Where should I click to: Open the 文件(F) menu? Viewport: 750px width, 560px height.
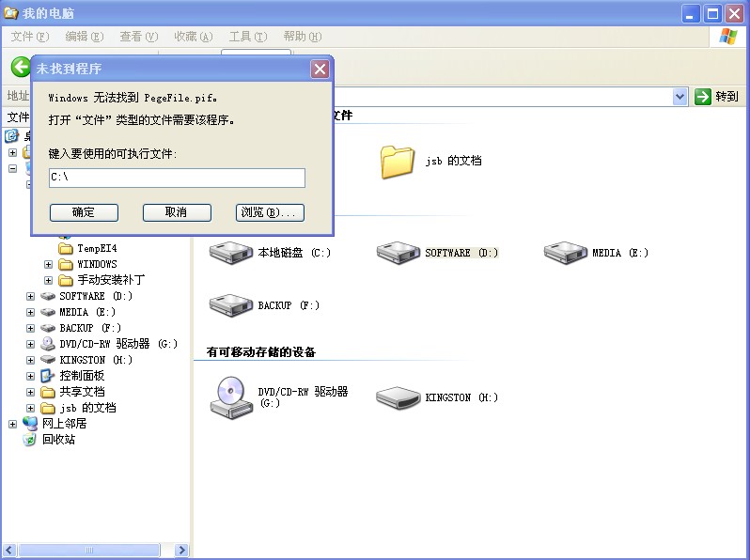point(30,37)
